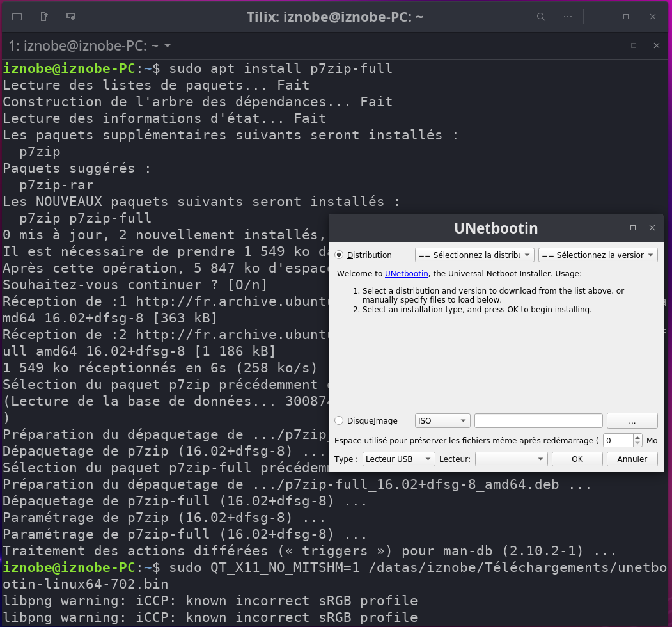
Task: Browse for image with '...' button
Action: point(632,421)
